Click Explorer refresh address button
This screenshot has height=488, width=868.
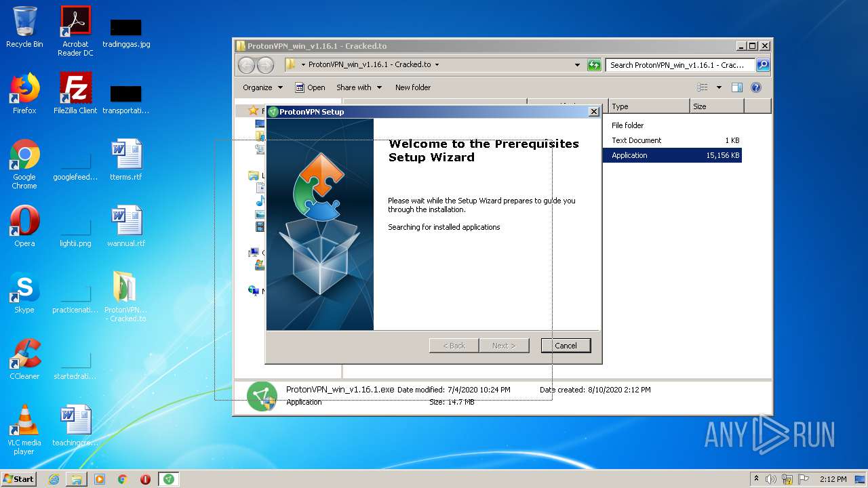(x=594, y=65)
